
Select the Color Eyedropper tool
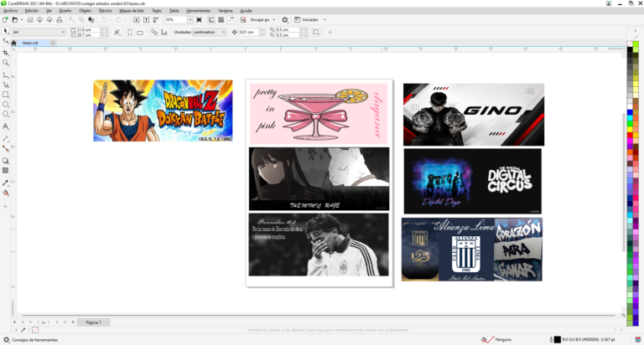(5, 183)
